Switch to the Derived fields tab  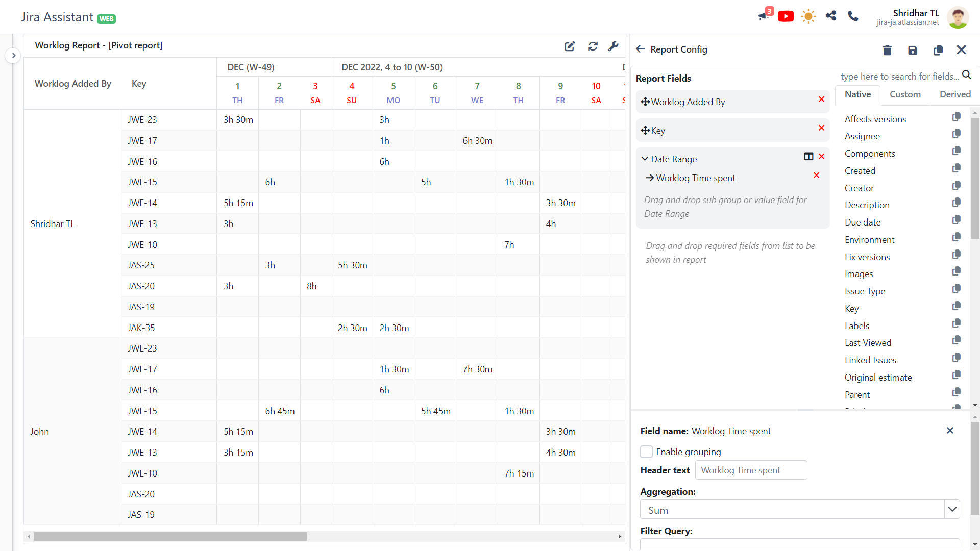coord(955,94)
